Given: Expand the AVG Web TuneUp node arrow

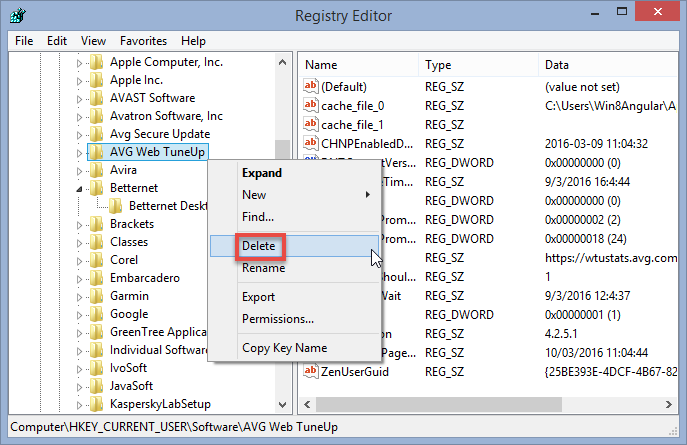Looking at the screenshot, I should click(79, 153).
